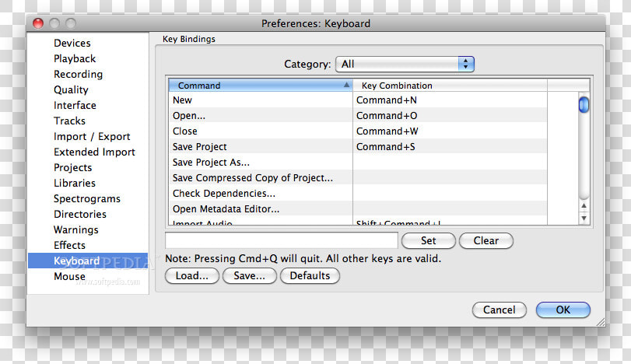
Task: Select the Open Metadata Editor... row
Action: tap(358, 209)
